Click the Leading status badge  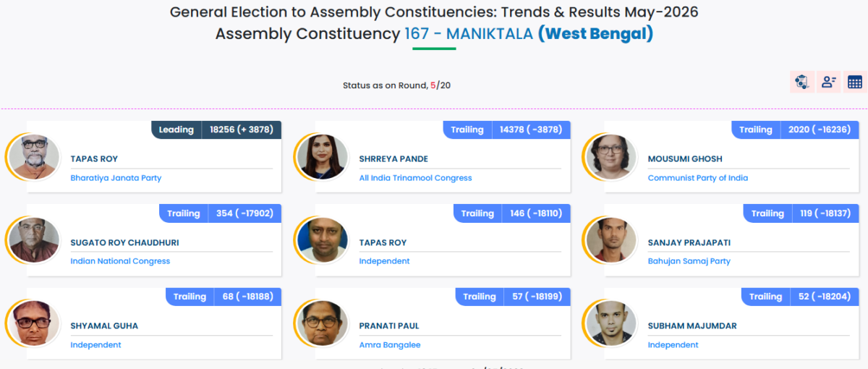[176, 130]
